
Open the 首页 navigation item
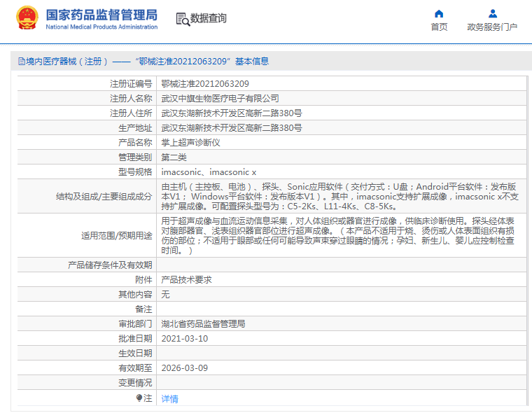click(x=439, y=27)
